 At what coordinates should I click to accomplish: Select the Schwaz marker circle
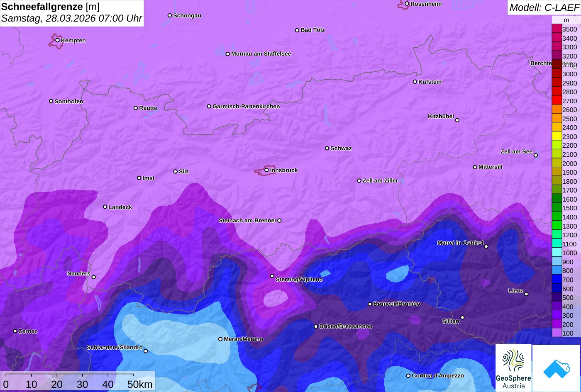[327, 148]
